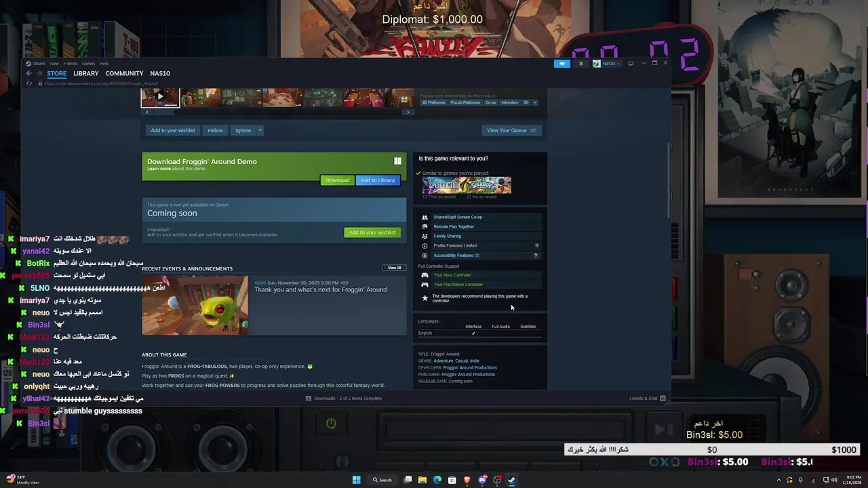
Task: Open the Ignore dropdown arrow
Action: click(x=260, y=131)
